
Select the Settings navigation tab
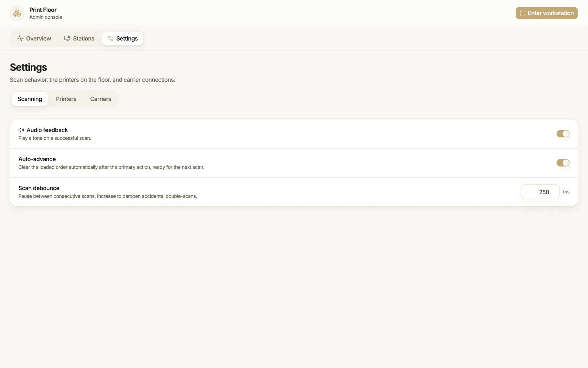point(122,39)
